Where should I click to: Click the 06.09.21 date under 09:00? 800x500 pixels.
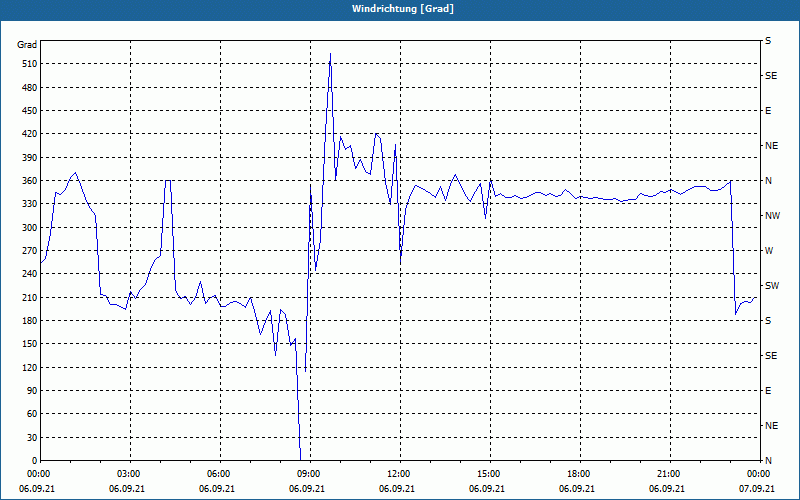[x=307, y=489]
